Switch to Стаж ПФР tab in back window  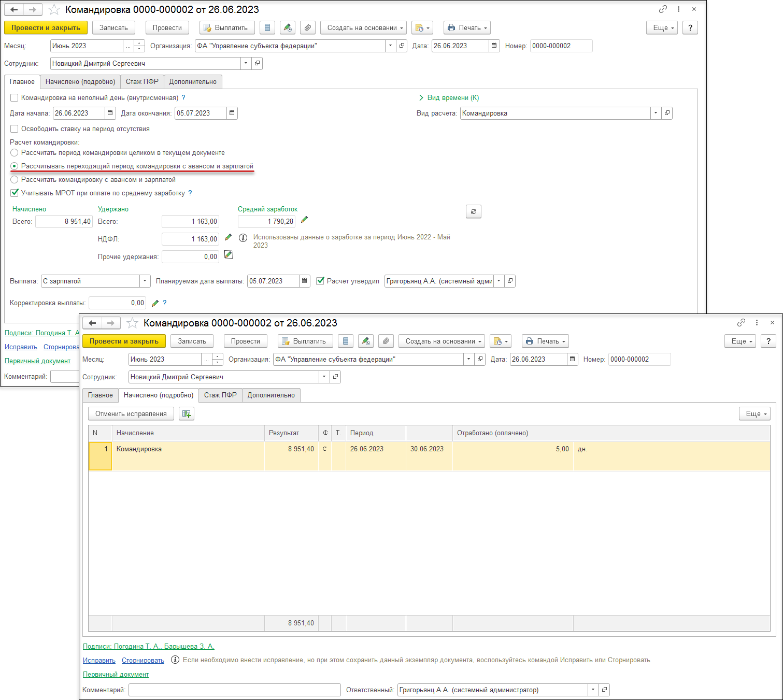click(142, 81)
